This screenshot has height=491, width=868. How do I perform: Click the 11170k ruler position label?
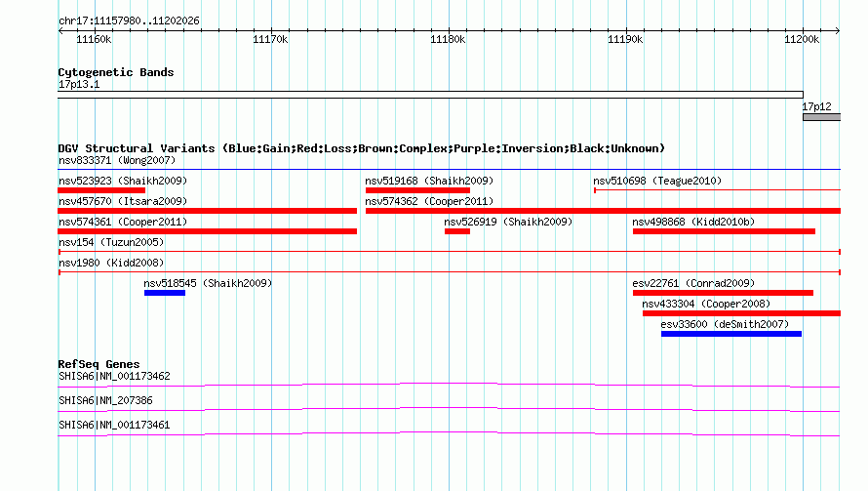point(270,39)
